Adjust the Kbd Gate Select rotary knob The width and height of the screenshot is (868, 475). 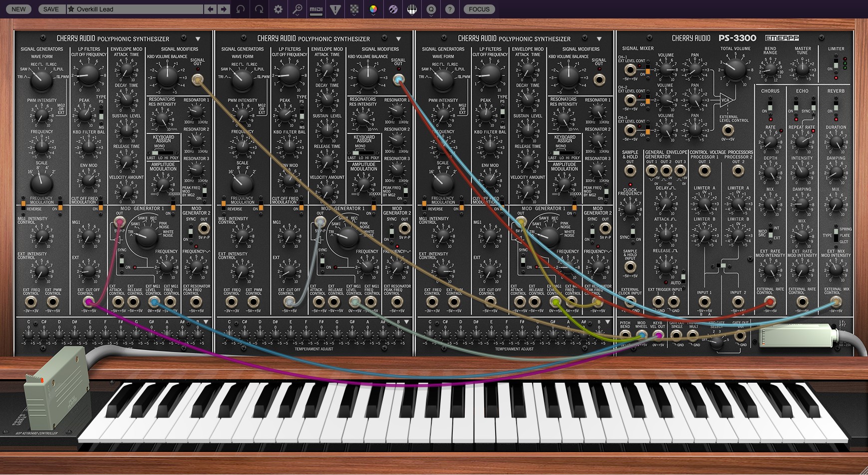[716, 342]
